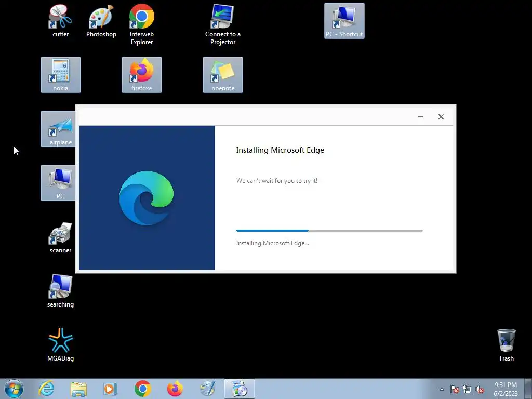Open the Windows Start menu orb
The height and width of the screenshot is (399, 532).
click(14, 389)
